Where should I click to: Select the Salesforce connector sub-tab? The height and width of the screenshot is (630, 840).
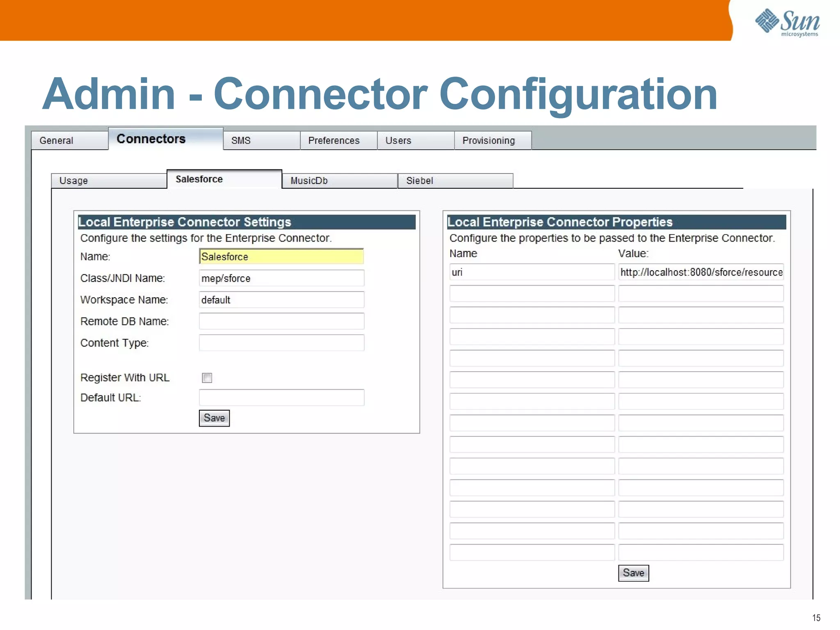coord(224,179)
